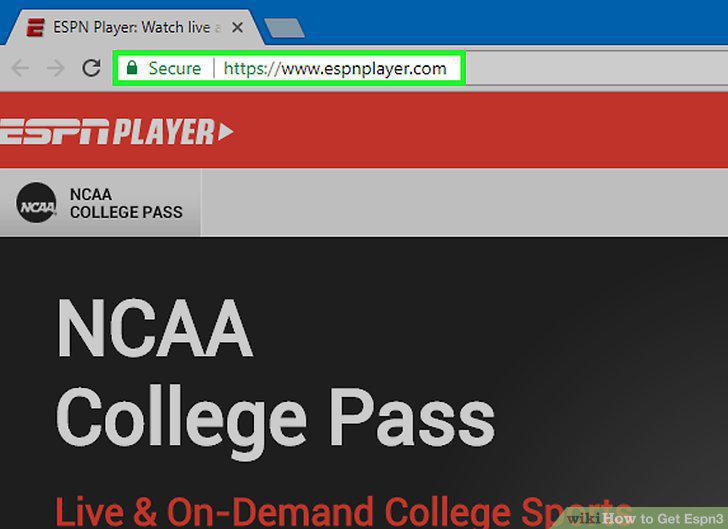Click the browser back arrow

coord(20,69)
